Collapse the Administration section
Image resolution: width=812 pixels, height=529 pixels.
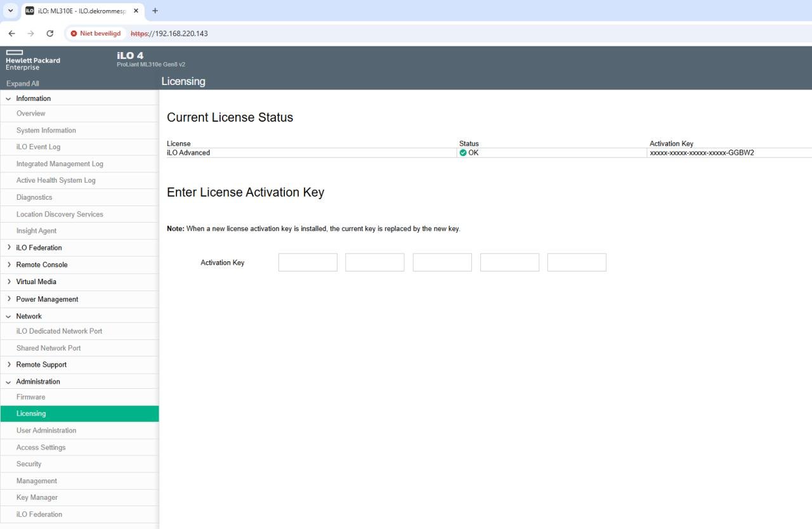pyautogui.click(x=8, y=382)
